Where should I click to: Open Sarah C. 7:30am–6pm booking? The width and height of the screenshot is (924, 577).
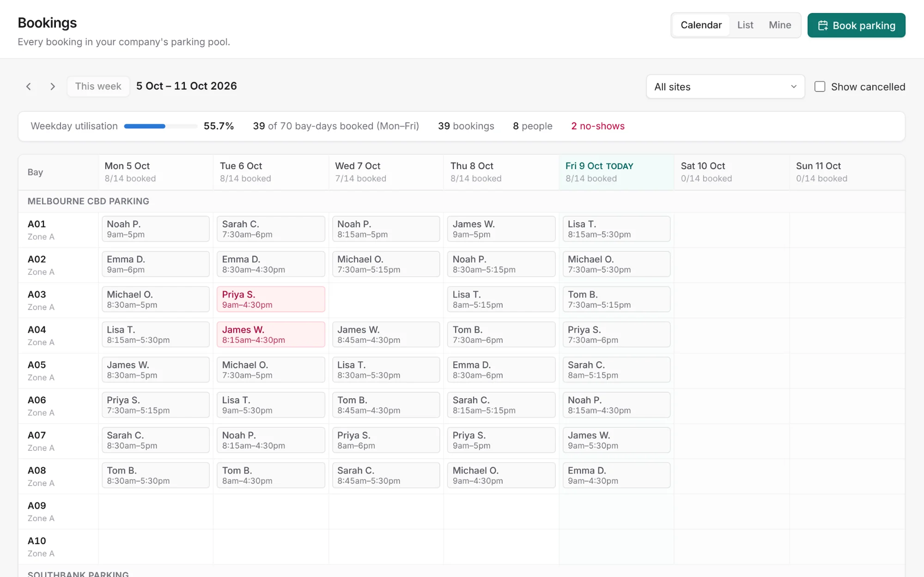click(271, 229)
